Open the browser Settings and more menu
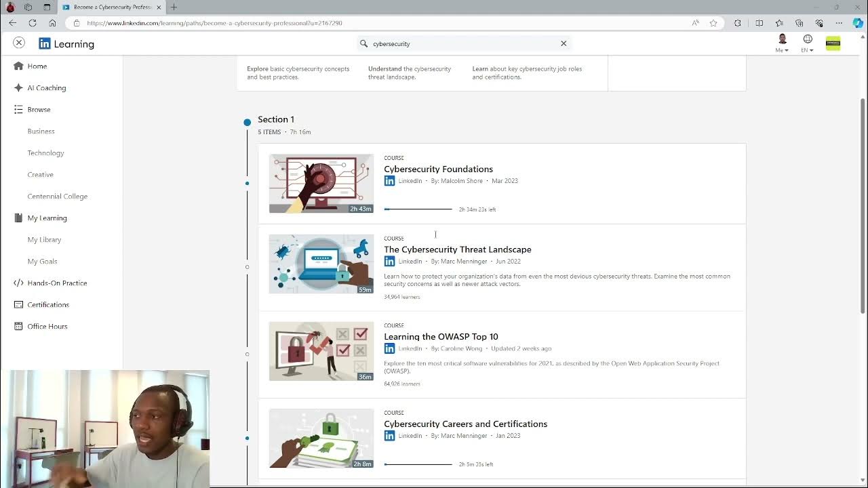Image resolution: width=868 pixels, height=488 pixels. pyautogui.click(x=839, y=23)
